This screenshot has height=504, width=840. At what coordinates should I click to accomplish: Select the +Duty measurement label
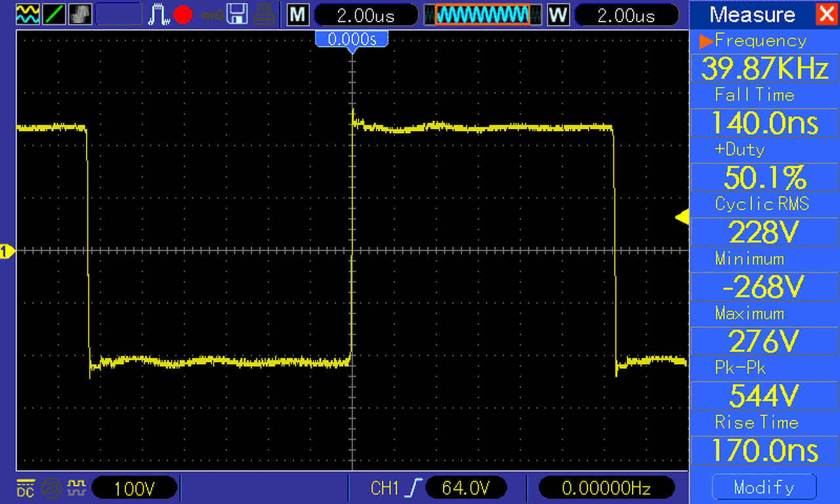coord(740,150)
